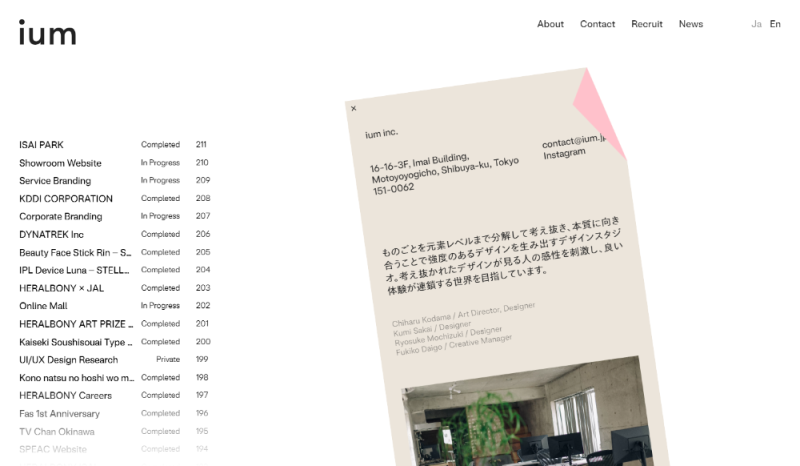Screen dimensions: 800x466
Task: Open the TV Chan Okinawa project
Action: point(57,431)
